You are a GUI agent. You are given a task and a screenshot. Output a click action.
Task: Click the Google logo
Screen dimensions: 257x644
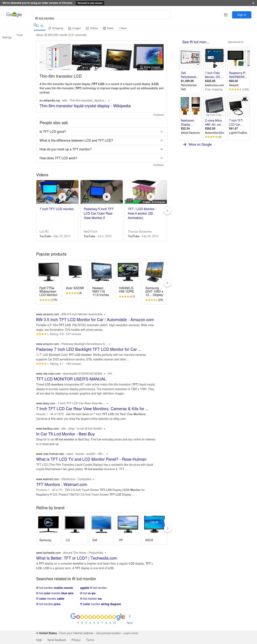click(x=14, y=14)
